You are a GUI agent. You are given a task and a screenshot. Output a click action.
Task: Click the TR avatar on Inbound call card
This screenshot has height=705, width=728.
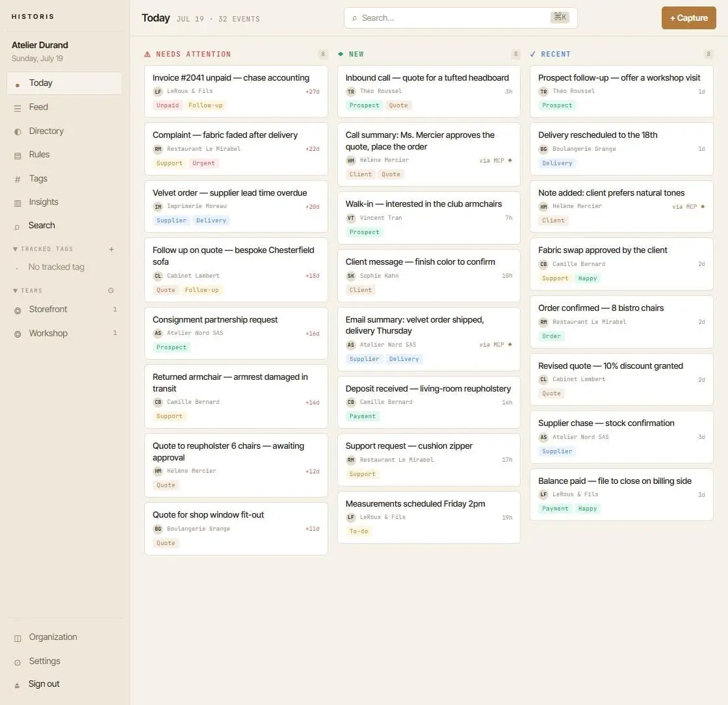pyautogui.click(x=351, y=92)
